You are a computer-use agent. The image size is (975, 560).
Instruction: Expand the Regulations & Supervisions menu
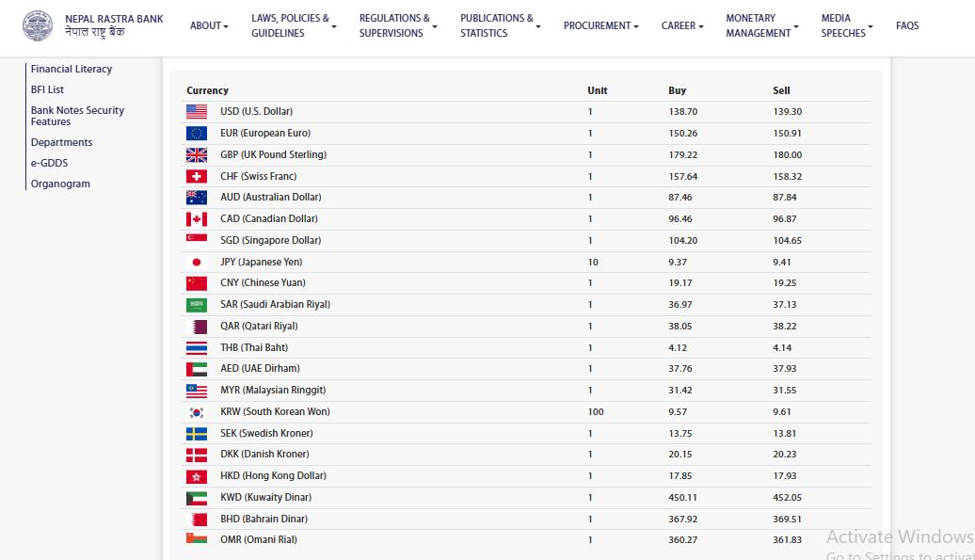click(x=398, y=25)
